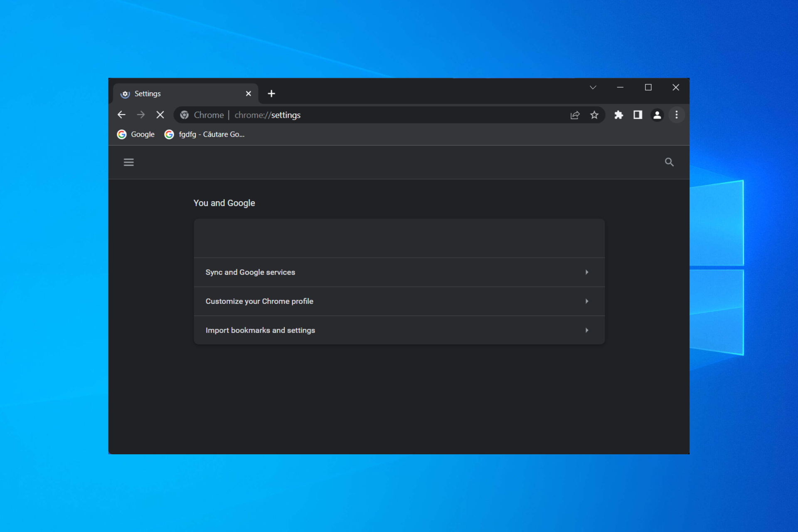Click the forward navigation arrow

(x=141, y=115)
